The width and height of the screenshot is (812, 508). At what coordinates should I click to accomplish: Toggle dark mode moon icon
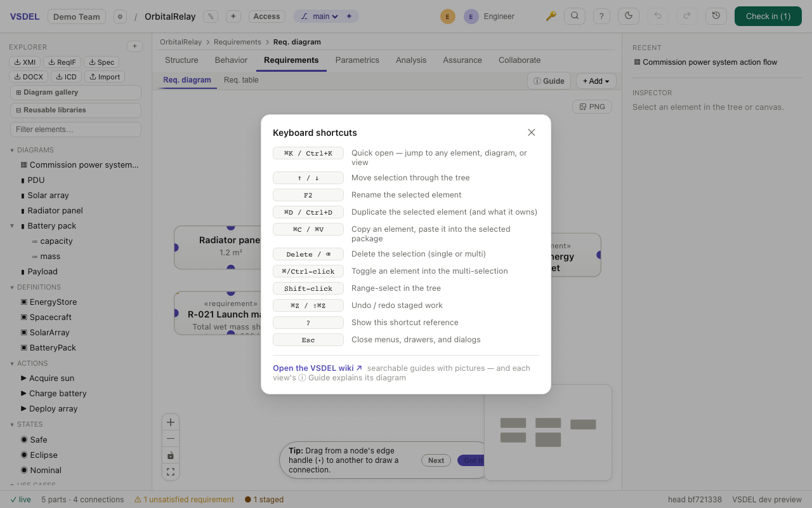point(629,16)
